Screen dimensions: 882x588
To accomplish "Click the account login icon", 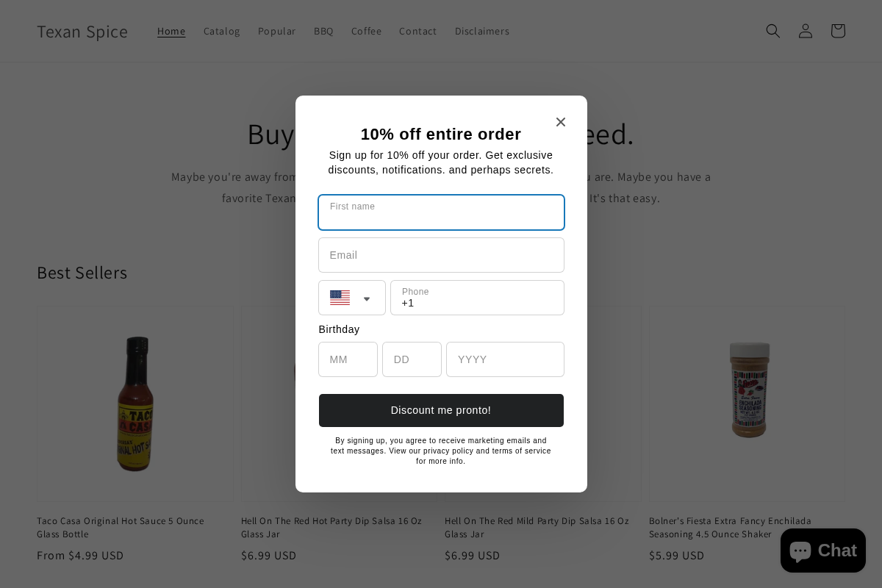I will pyautogui.click(x=806, y=31).
